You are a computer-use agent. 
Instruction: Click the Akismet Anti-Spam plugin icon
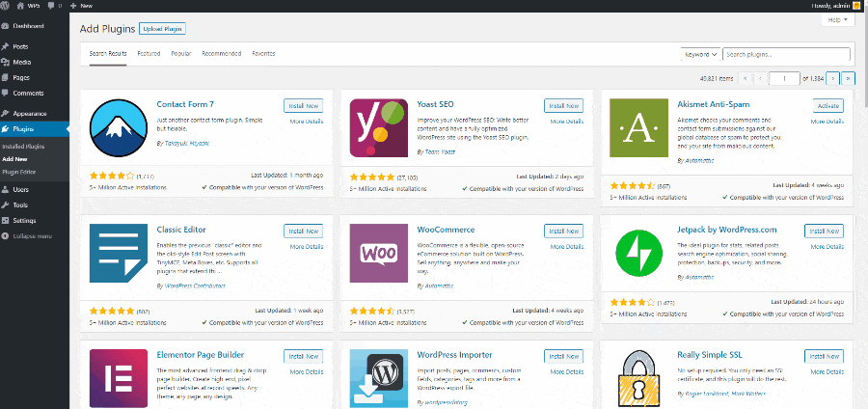[638, 128]
